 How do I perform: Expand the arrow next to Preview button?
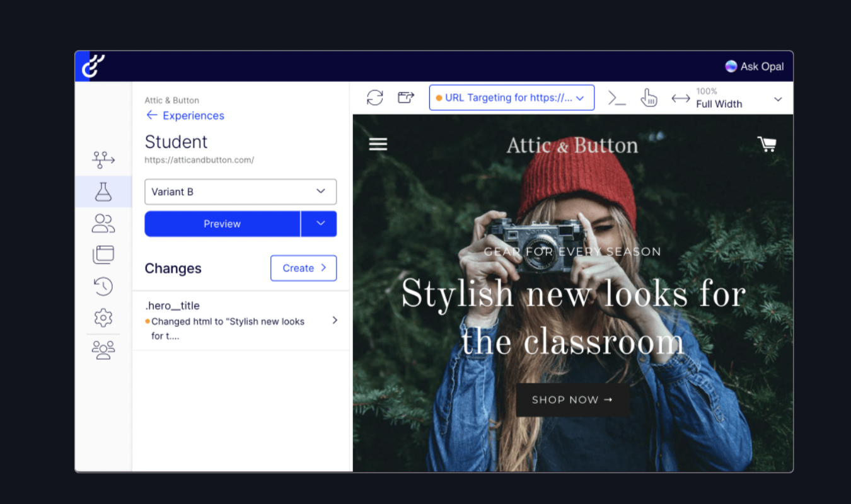(x=320, y=224)
